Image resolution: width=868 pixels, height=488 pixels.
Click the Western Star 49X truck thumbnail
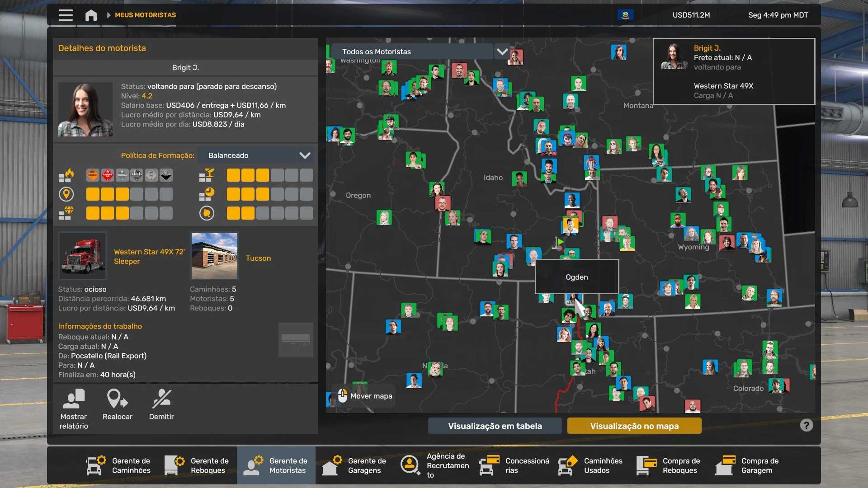pos(83,256)
